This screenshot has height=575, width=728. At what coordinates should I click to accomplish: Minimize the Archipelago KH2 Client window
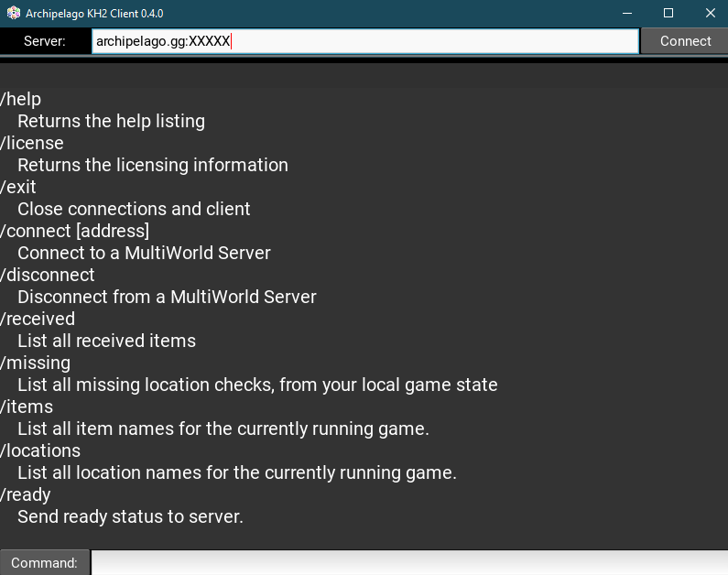pos(627,14)
